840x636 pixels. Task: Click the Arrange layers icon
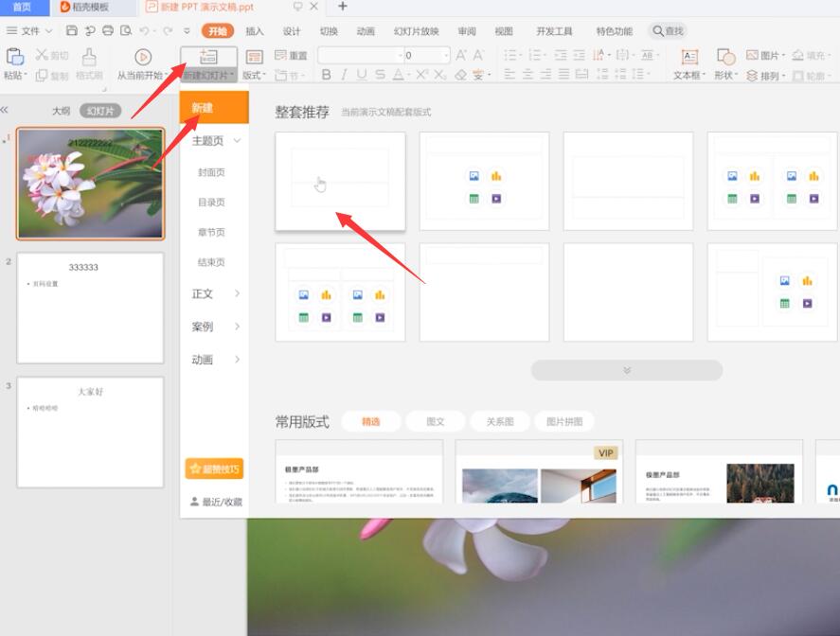pyautogui.click(x=752, y=76)
